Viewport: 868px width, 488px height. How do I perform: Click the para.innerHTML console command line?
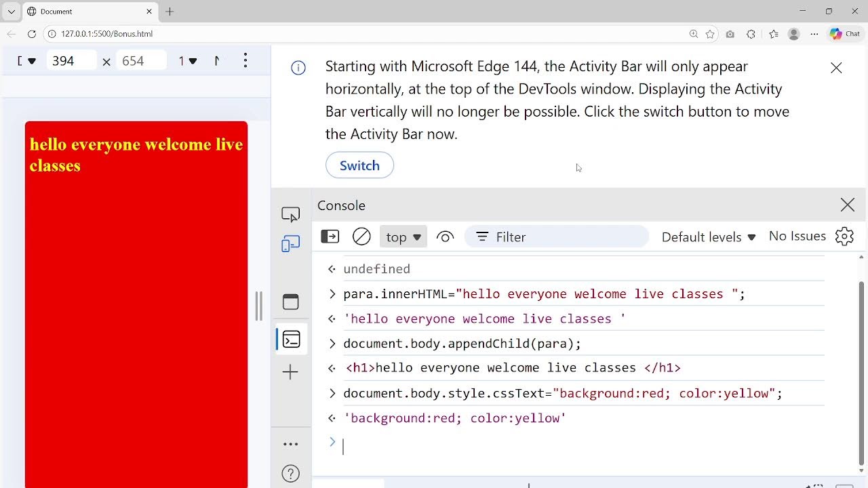544,294
